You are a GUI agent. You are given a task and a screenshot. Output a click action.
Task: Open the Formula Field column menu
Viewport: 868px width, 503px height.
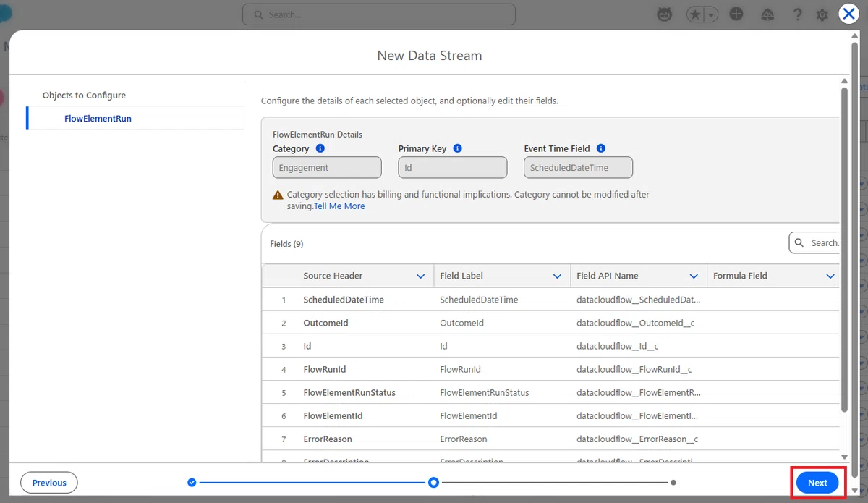pos(830,276)
